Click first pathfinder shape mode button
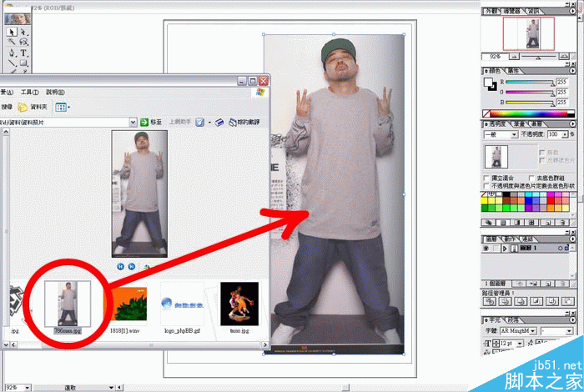This screenshot has height=392, width=584. tap(490, 301)
